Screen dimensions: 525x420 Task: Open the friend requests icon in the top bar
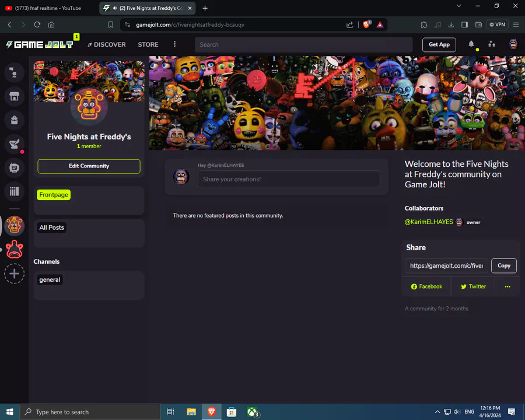492,44
